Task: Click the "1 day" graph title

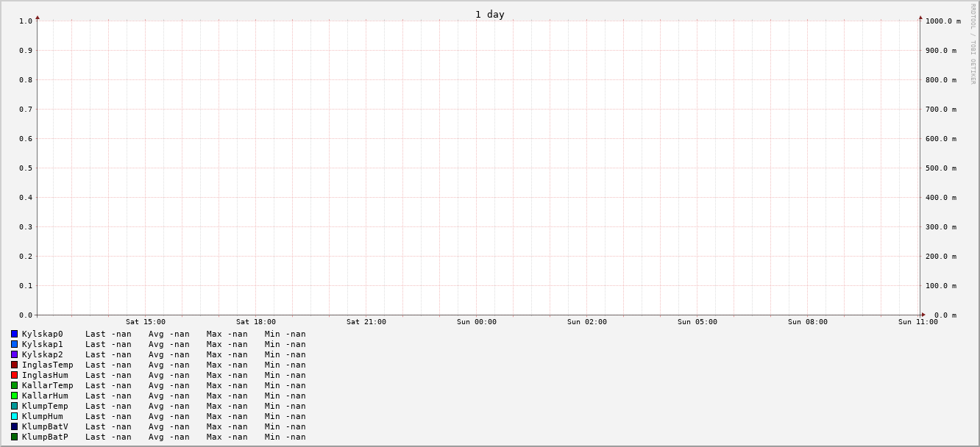Action: tap(489, 14)
